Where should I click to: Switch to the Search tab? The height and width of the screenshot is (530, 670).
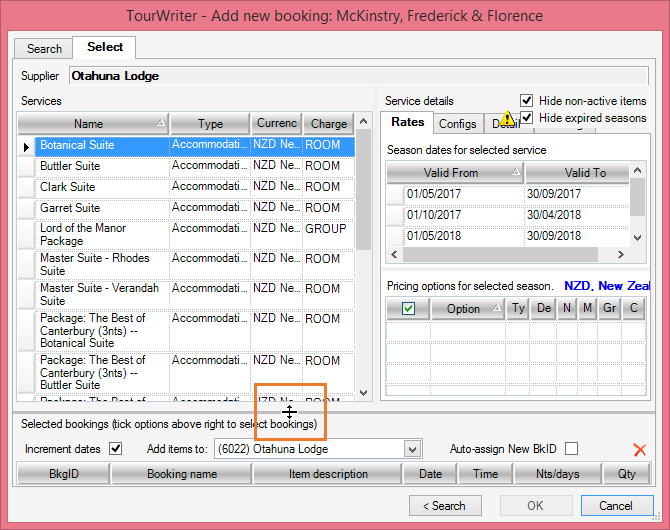44,48
